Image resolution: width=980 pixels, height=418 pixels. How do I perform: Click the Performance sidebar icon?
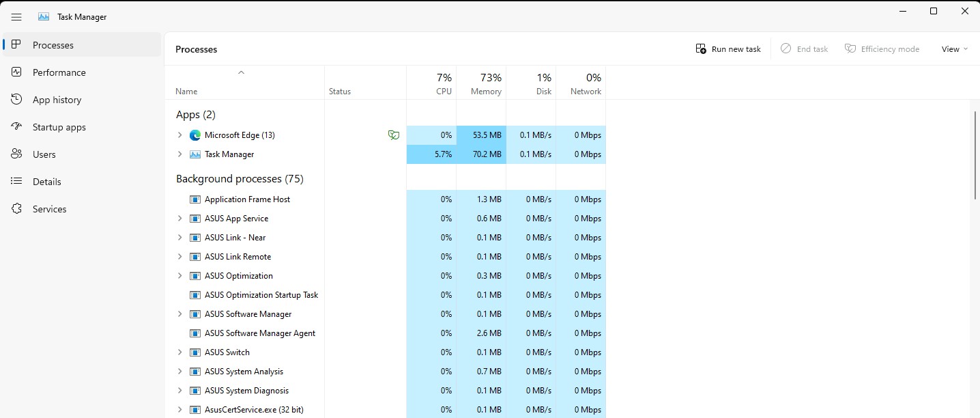coord(17,72)
